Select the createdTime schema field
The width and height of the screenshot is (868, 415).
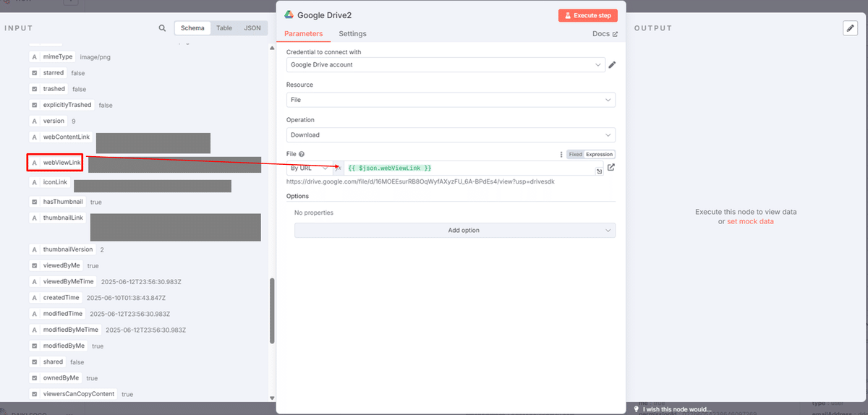[56, 297]
